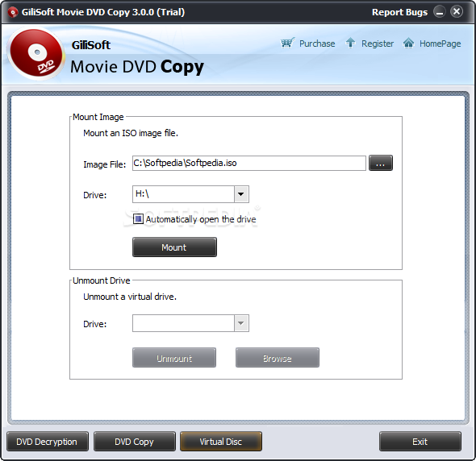Click the 'Image File:' label

click(x=104, y=164)
